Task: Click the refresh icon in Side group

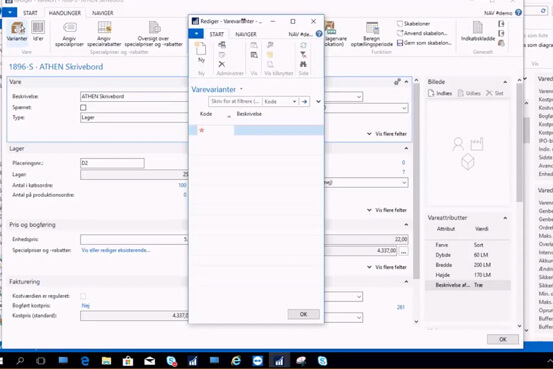Action: pyautogui.click(x=303, y=45)
